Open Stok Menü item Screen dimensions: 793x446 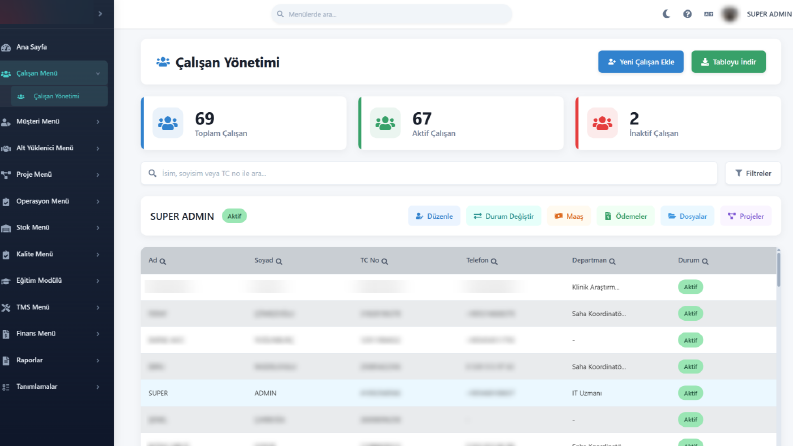tap(54, 228)
